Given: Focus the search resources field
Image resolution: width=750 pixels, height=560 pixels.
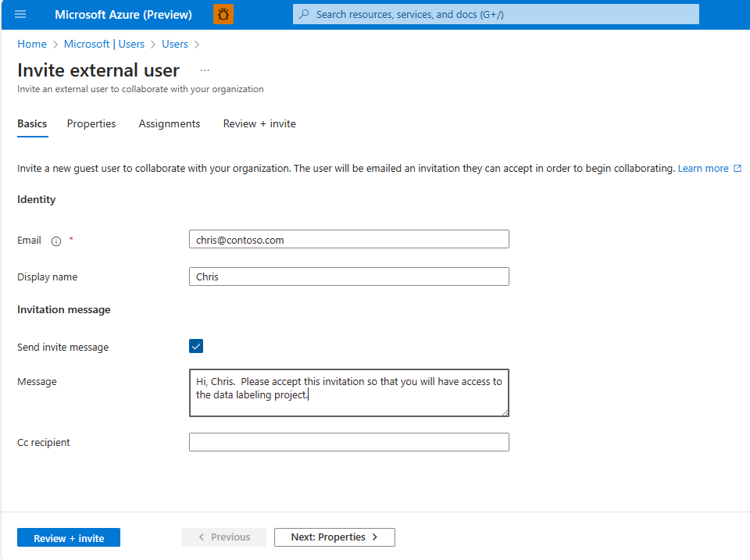Looking at the screenshot, I should [x=496, y=14].
